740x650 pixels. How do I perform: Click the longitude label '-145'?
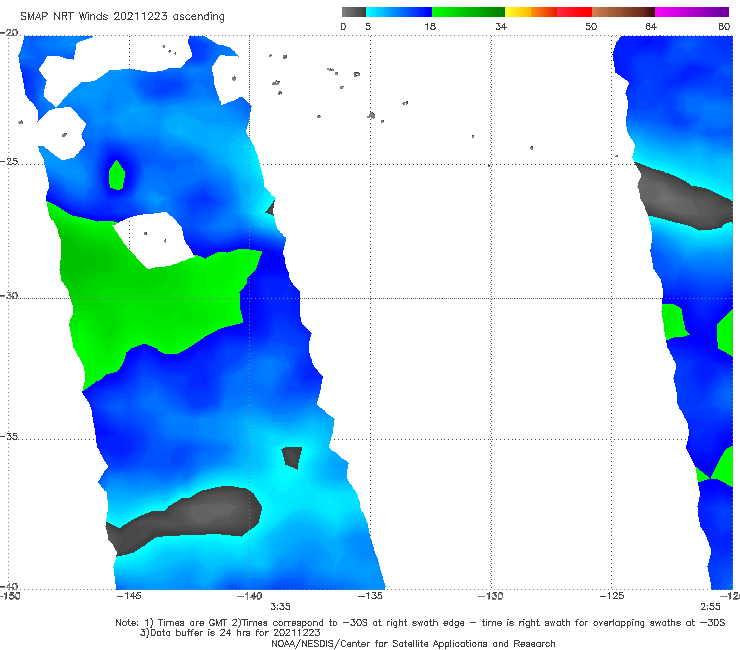[x=129, y=596]
